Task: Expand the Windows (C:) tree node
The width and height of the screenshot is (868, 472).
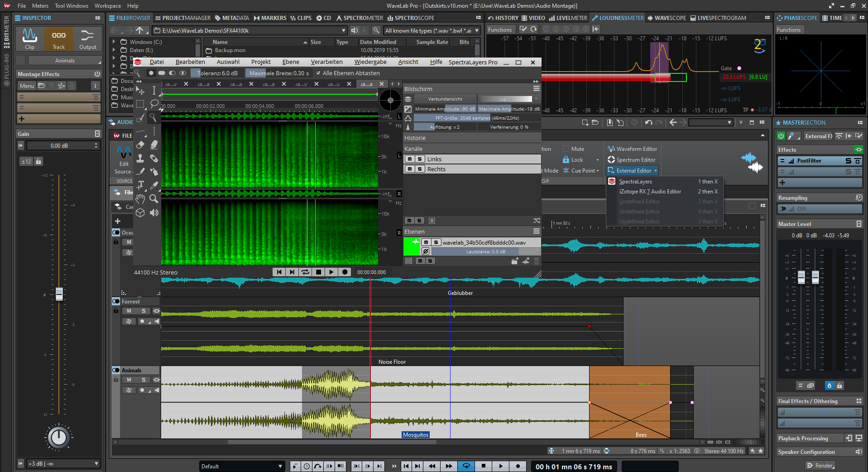Action: [114, 42]
